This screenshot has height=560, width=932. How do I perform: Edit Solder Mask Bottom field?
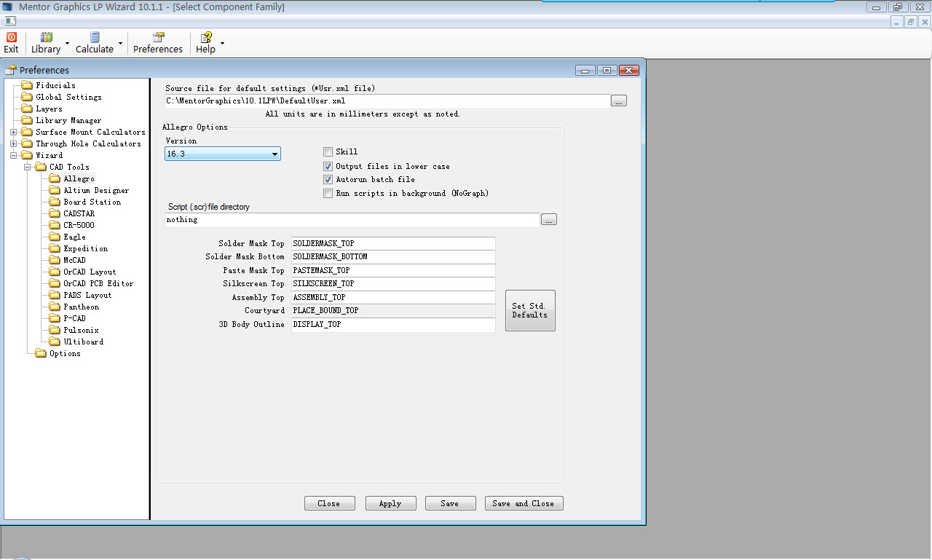point(393,257)
